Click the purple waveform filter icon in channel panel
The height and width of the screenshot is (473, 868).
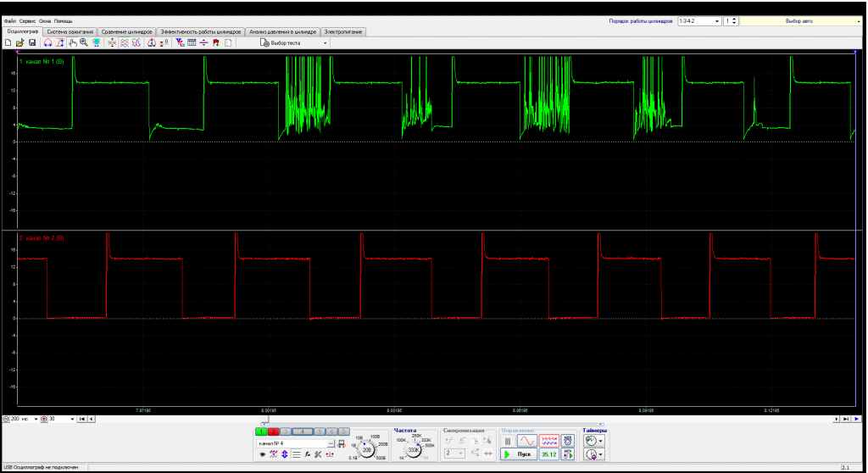274,454
